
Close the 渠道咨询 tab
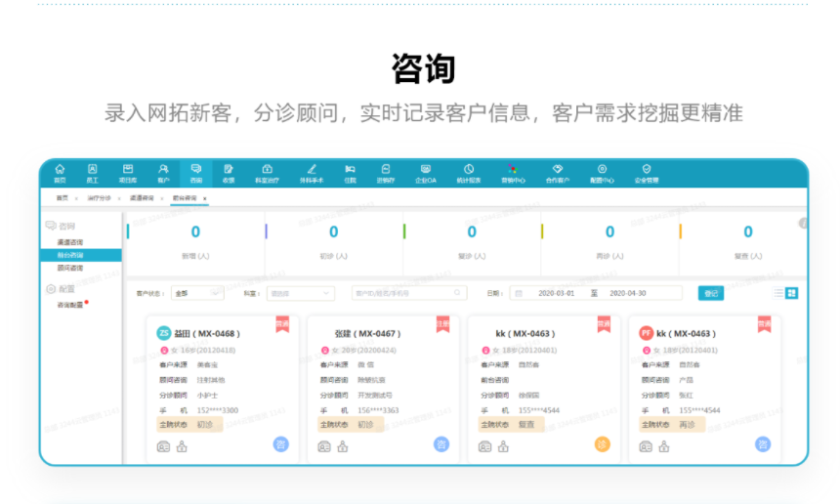(x=162, y=198)
